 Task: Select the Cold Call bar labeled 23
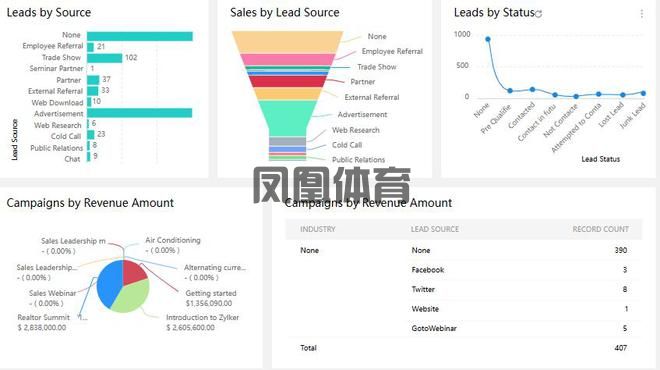tap(90, 135)
